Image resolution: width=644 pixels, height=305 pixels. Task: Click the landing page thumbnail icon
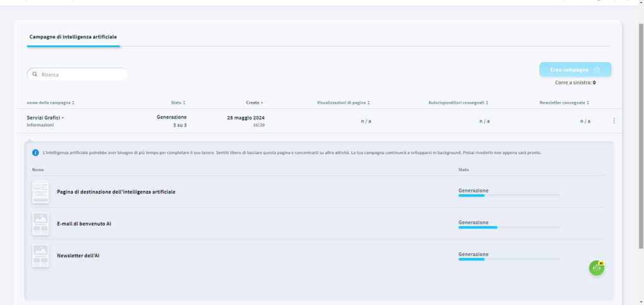(x=40, y=192)
